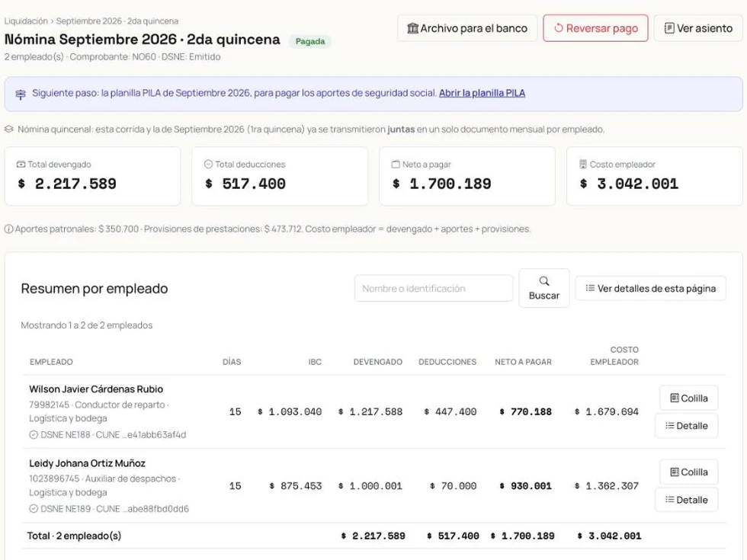Click Wilson's net pay $ 770.188
This screenshot has width=747, height=560.
tap(525, 412)
